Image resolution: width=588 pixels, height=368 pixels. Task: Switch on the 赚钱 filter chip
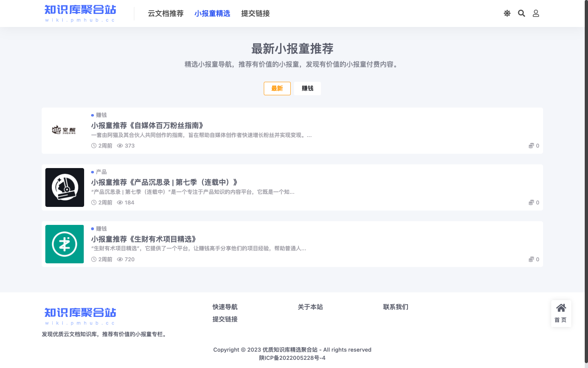307,88
